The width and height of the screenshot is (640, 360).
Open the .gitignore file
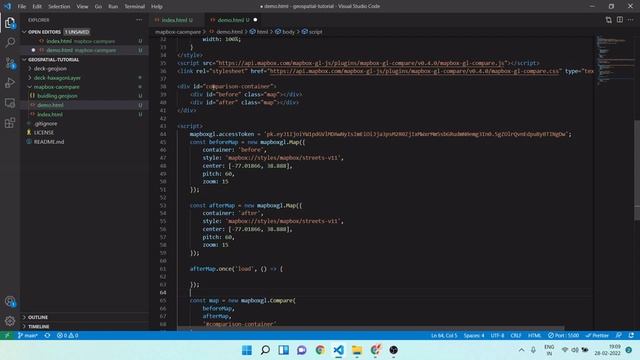point(46,123)
